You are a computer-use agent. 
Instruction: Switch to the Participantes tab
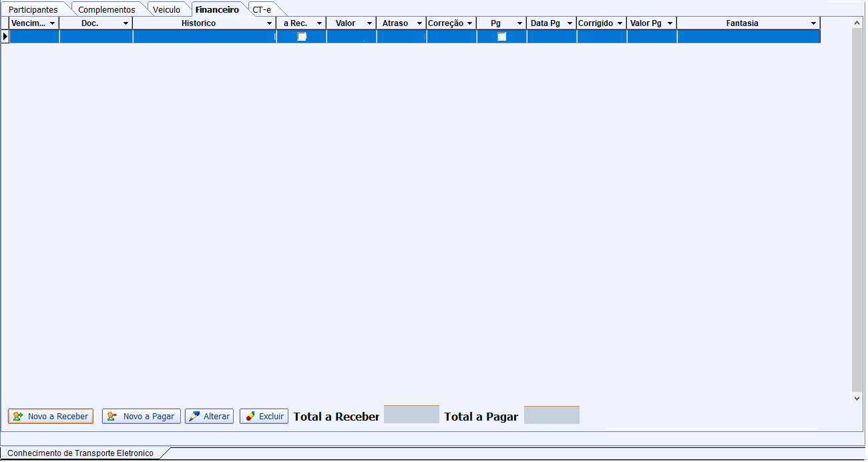33,10
